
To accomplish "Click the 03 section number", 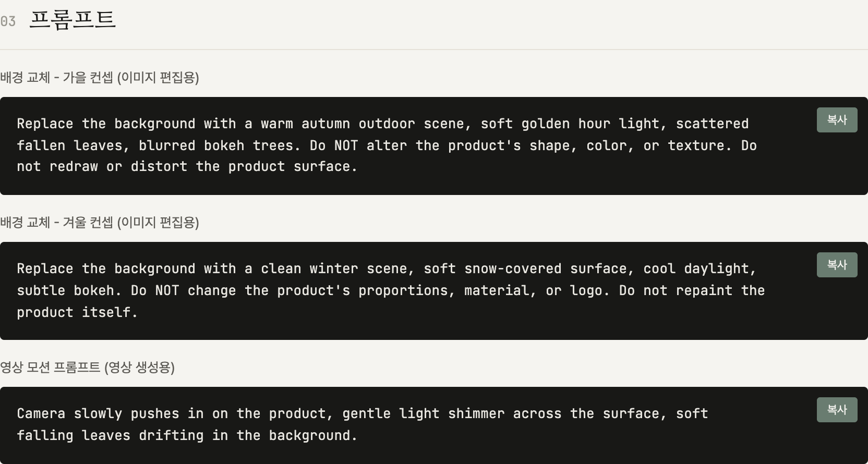I will (8, 21).
